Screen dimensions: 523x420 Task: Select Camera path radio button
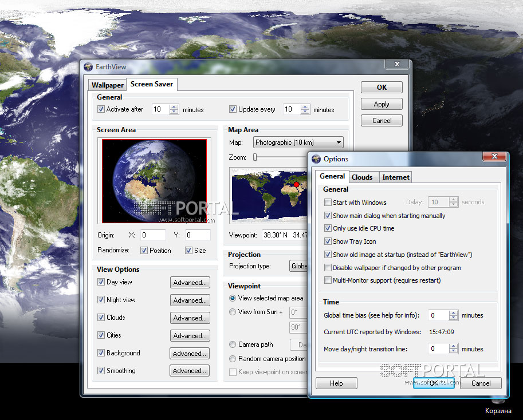233,344
